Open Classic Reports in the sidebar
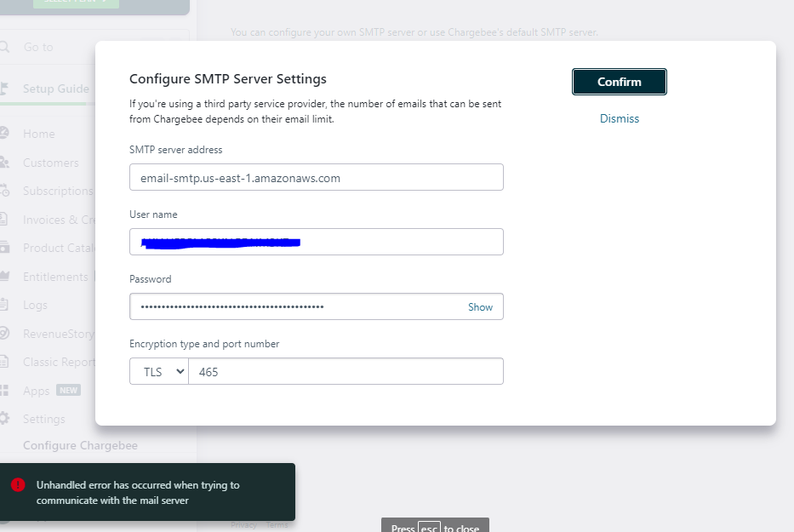 click(x=58, y=362)
